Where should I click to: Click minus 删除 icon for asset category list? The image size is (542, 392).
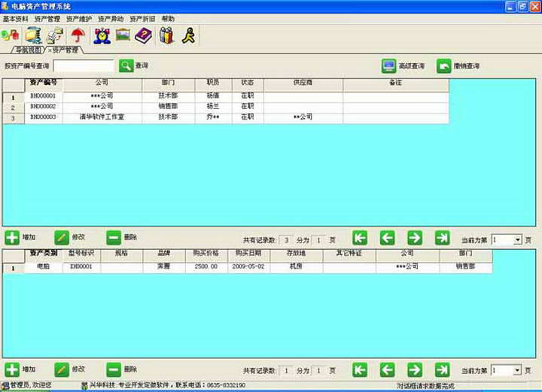(x=114, y=369)
